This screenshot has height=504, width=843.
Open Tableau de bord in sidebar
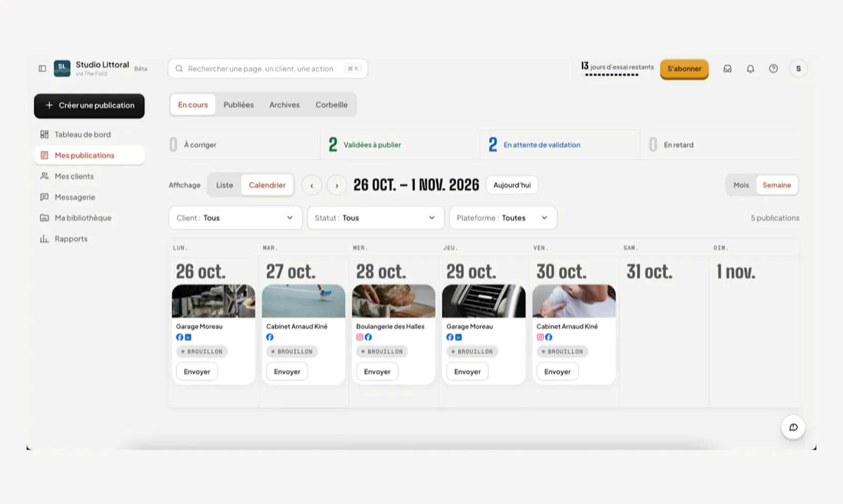(89, 134)
